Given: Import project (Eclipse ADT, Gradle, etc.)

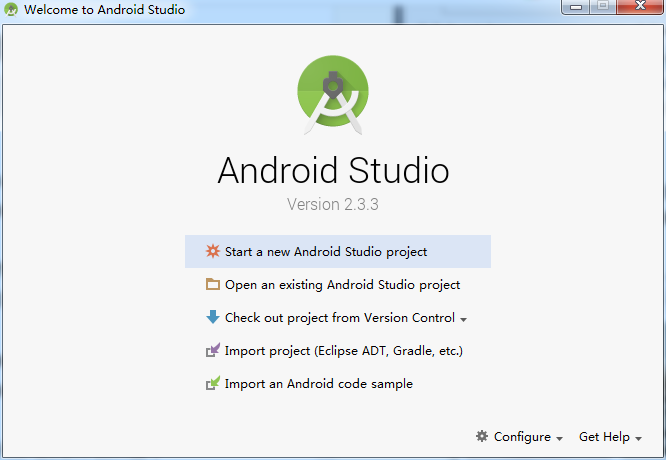Looking at the screenshot, I should [338, 351].
